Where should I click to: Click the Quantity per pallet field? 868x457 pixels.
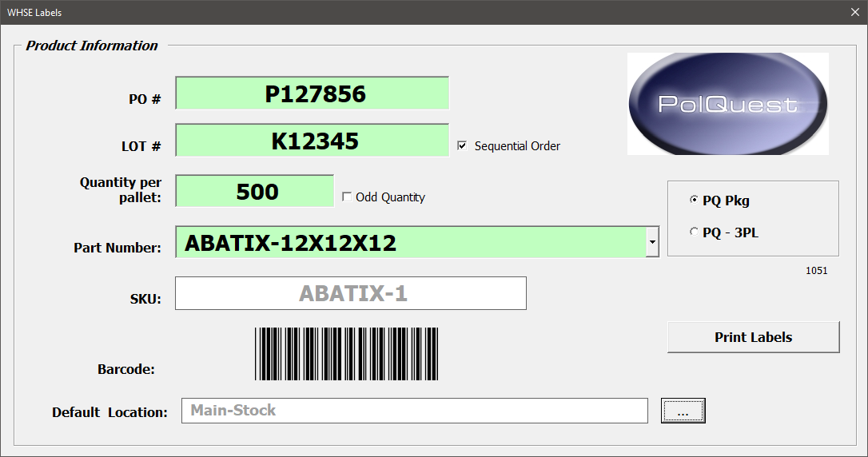pos(255,192)
